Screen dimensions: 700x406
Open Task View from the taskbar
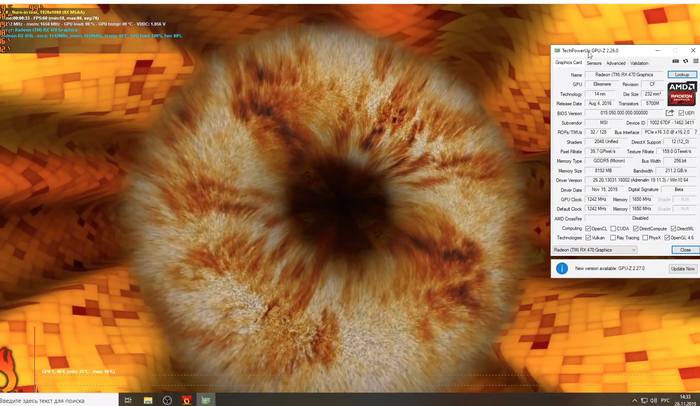pyautogui.click(x=129, y=399)
